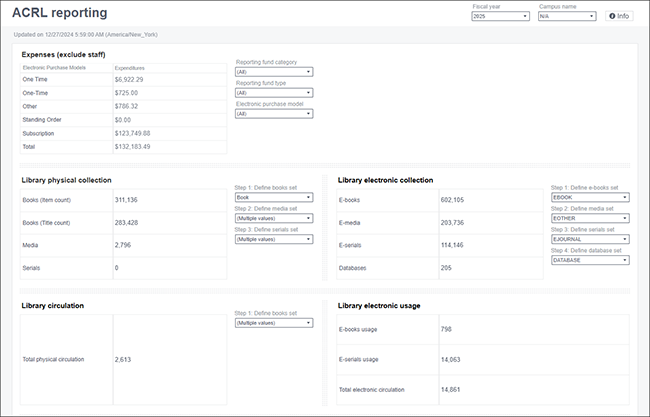The height and width of the screenshot is (417, 650).
Task: Select the $786.32 expenditure value
Action: click(x=126, y=106)
